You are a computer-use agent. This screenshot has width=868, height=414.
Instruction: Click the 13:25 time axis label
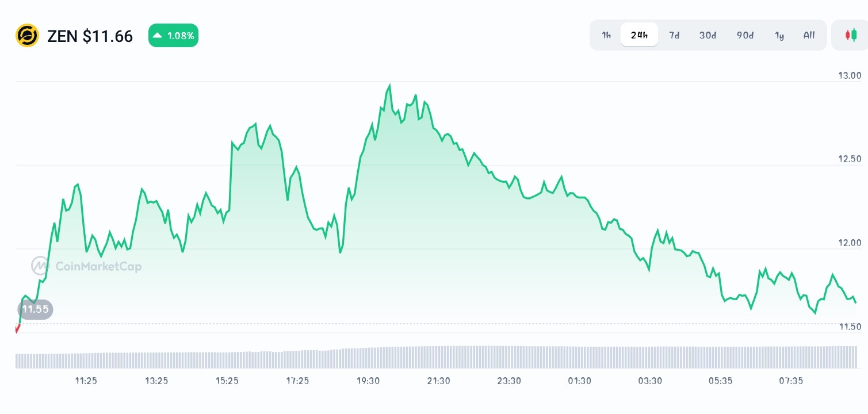click(x=156, y=381)
